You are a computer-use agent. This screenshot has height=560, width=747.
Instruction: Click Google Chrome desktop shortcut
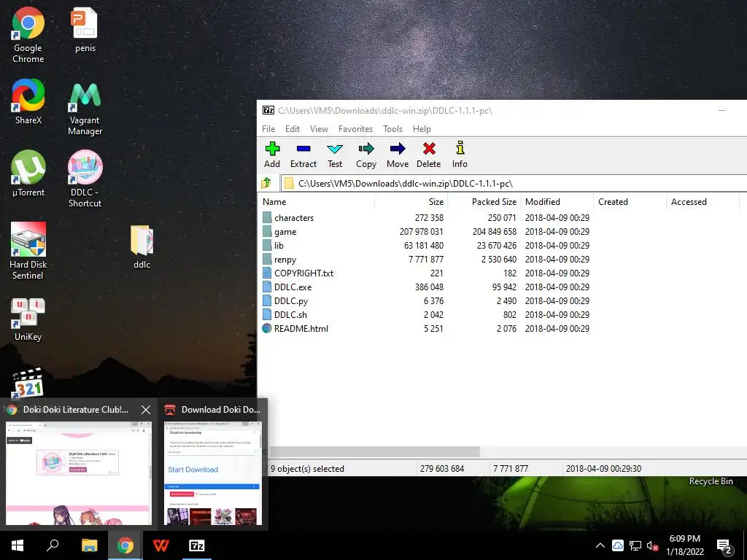(x=28, y=36)
